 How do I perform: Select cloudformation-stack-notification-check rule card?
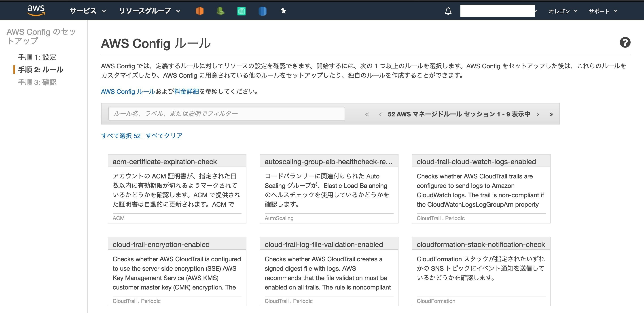(481, 271)
